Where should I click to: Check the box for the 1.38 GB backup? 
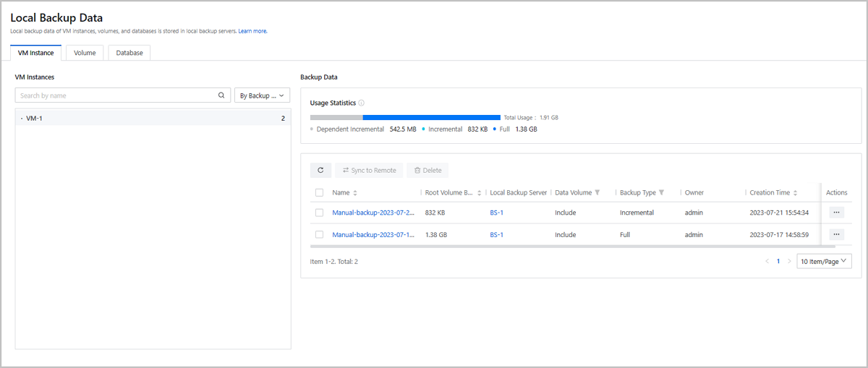319,234
